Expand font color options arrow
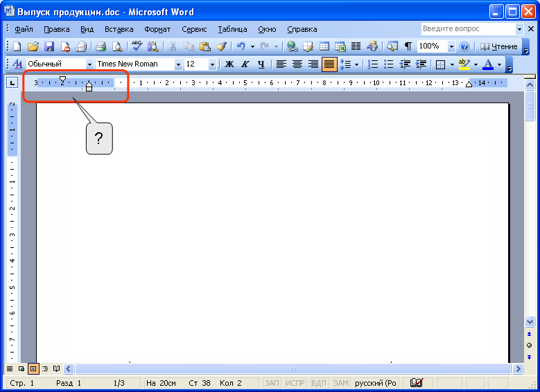 point(499,64)
